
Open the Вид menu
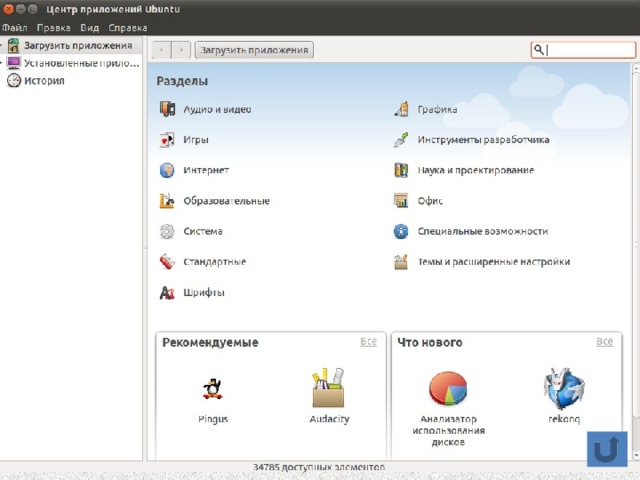click(89, 28)
